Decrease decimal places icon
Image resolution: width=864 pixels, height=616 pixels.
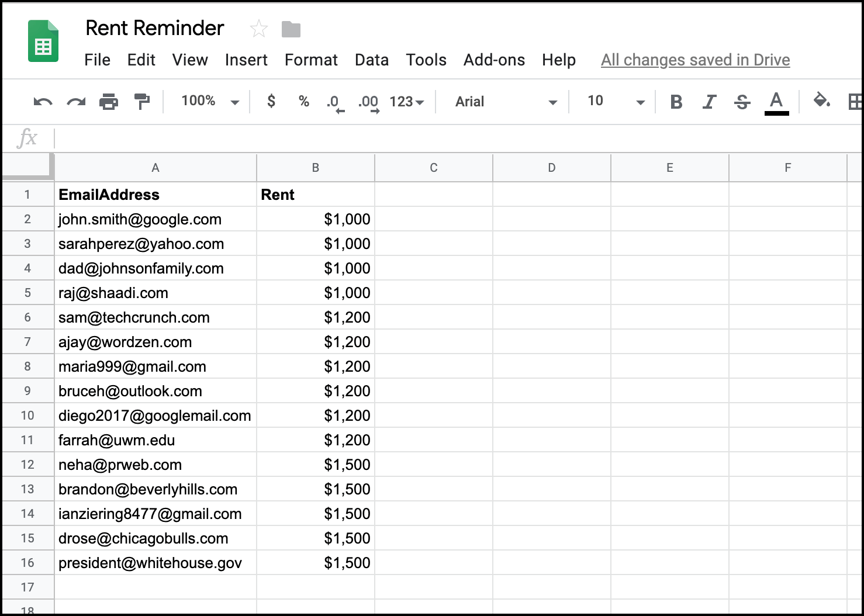pos(336,103)
